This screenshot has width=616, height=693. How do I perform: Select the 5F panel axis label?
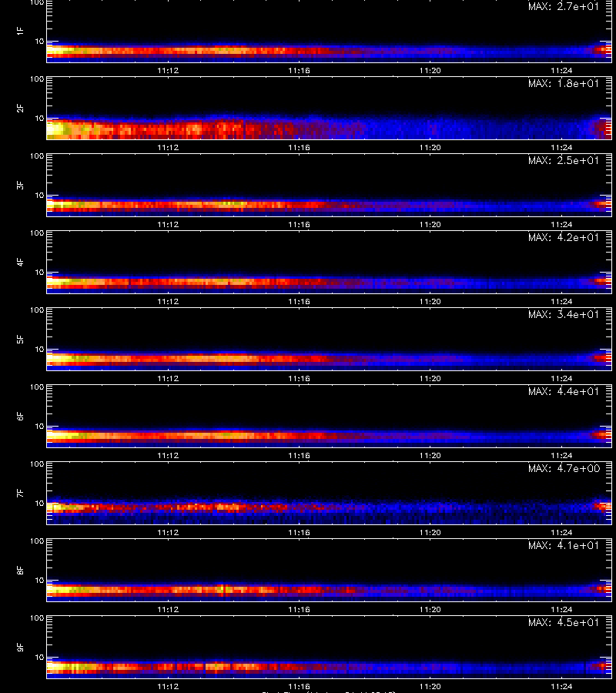[20, 339]
